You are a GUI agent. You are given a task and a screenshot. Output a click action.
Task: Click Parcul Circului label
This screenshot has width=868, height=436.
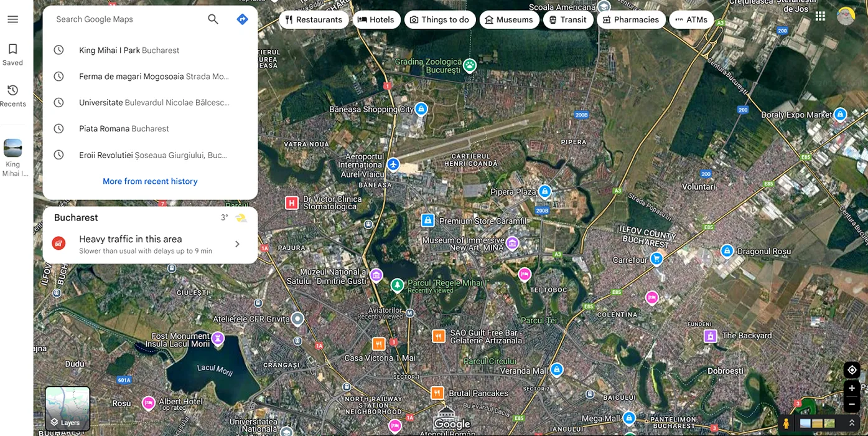(x=490, y=361)
